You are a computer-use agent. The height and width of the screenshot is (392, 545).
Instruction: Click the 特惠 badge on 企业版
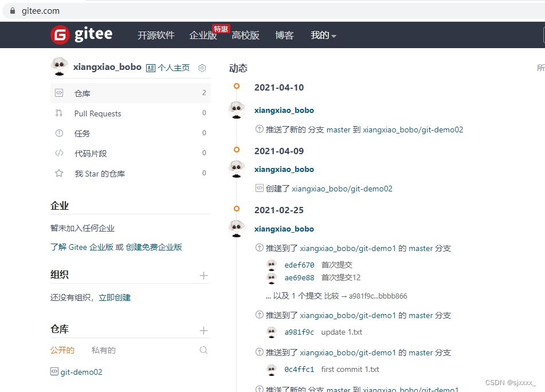(x=221, y=29)
